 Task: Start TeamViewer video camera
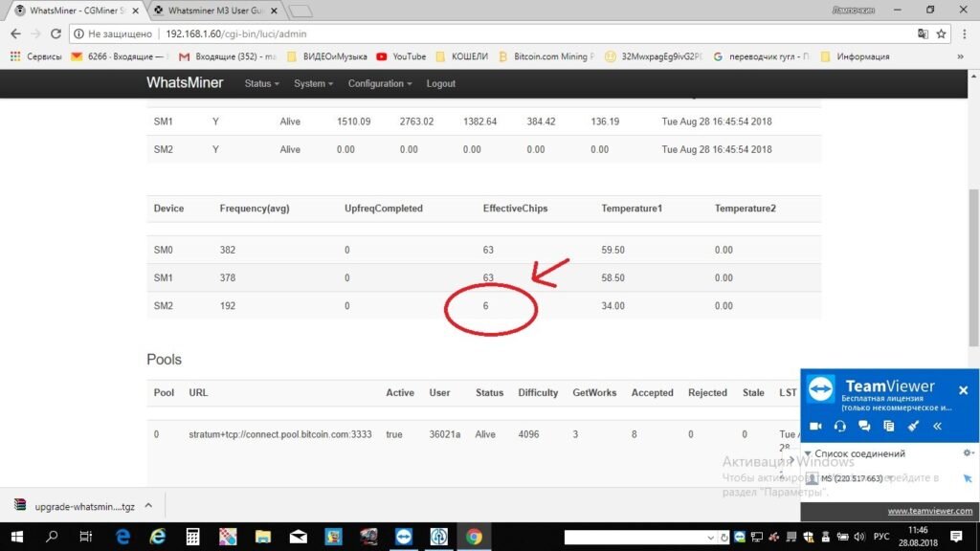click(x=815, y=426)
